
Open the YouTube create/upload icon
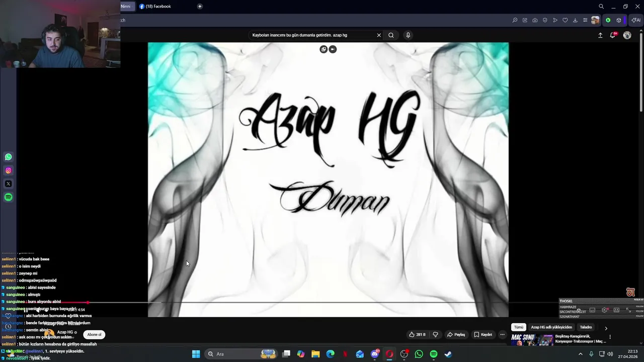pos(600,35)
